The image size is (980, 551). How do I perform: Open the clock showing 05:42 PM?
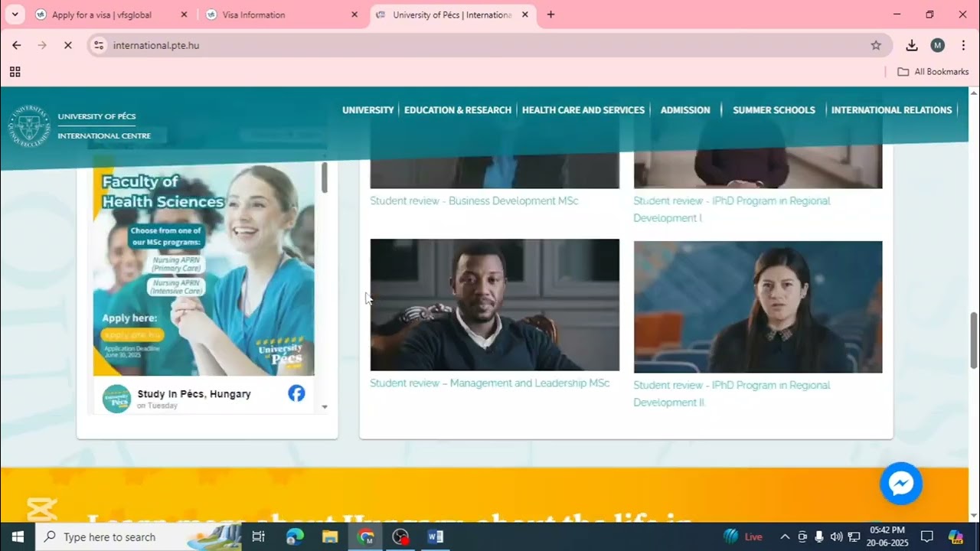pos(887,536)
